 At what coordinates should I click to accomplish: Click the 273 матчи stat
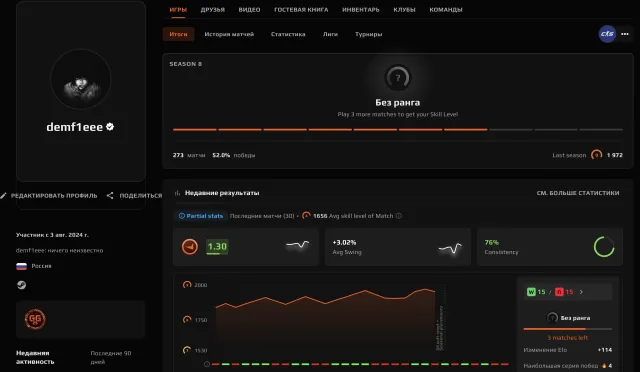(189, 155)
